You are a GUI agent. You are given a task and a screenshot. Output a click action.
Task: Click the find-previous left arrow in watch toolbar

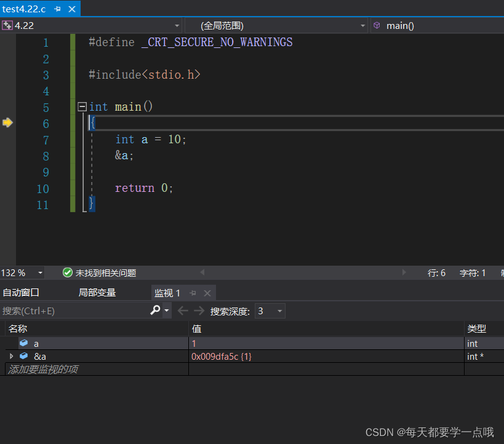tap(183, 311)
